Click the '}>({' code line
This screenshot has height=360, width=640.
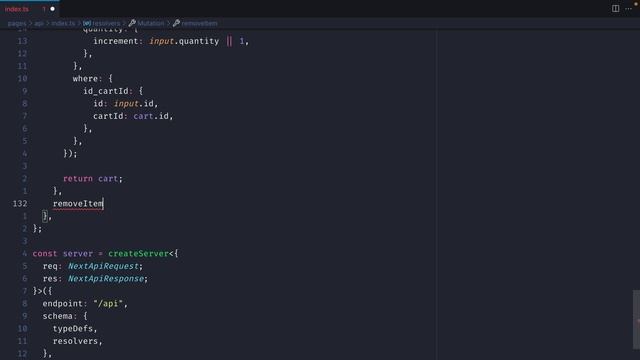click(42, 291)
